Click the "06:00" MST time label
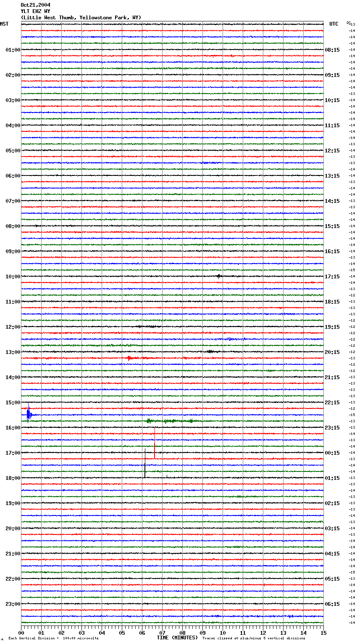This screenshot has width=357, height=644. 13,176
